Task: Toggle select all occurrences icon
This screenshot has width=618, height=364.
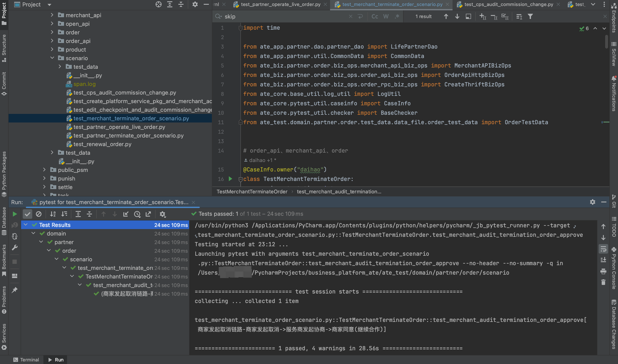Action: coord(505,16)
